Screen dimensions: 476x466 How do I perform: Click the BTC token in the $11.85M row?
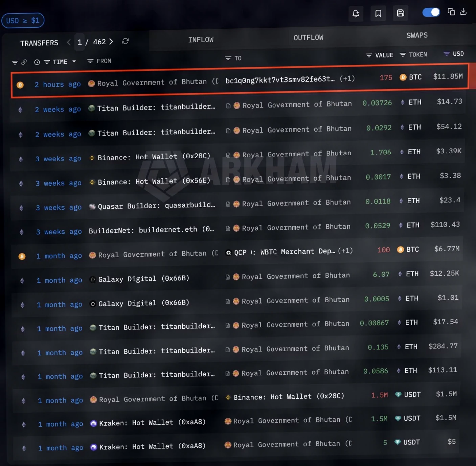(410, 77)
